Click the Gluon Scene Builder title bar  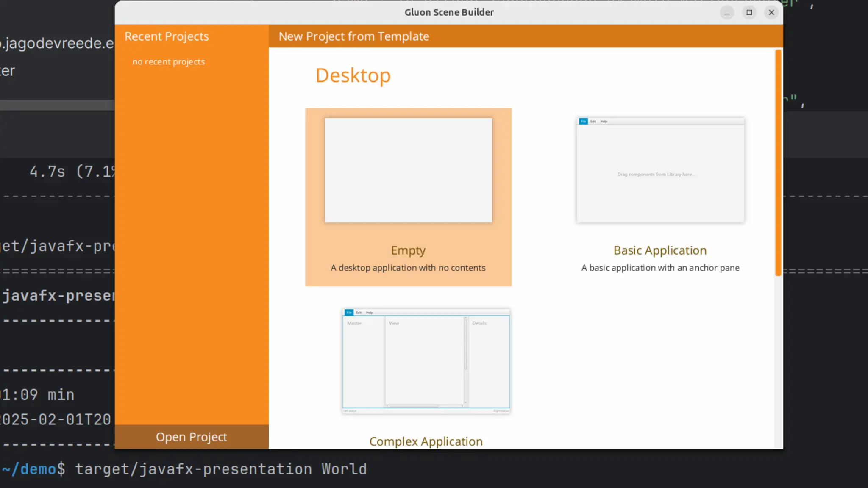(449, 12)
